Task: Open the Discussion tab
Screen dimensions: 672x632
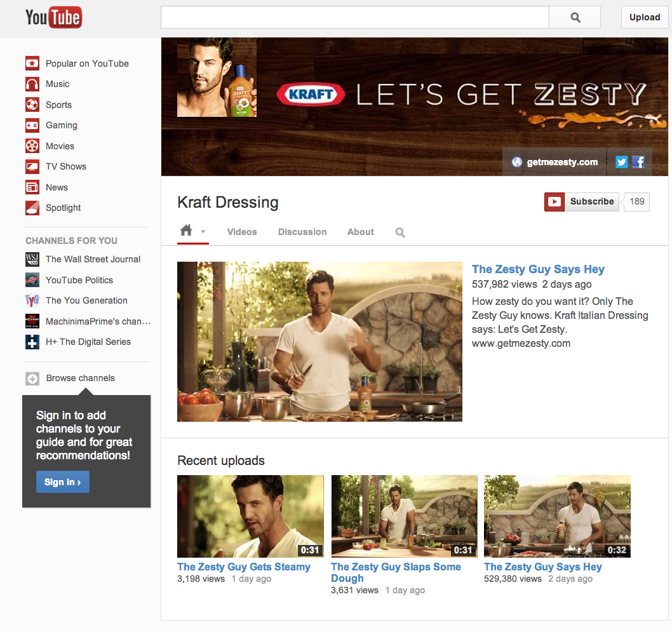Action: pyautogui.click(x=302, y=232)
